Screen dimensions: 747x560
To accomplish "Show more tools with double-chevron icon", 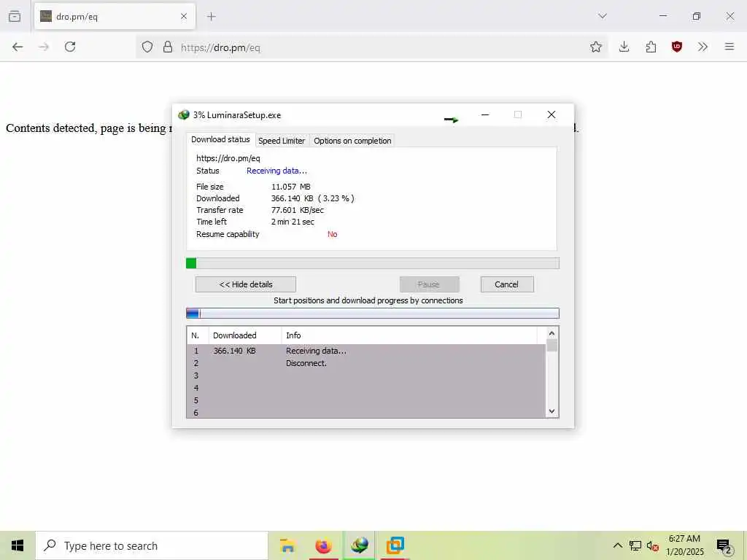I will click(703, 47).
